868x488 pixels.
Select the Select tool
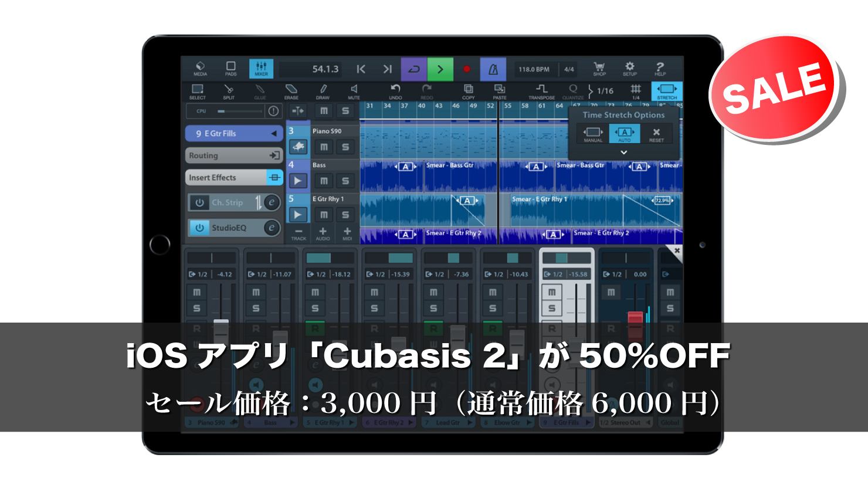point(198,91)
